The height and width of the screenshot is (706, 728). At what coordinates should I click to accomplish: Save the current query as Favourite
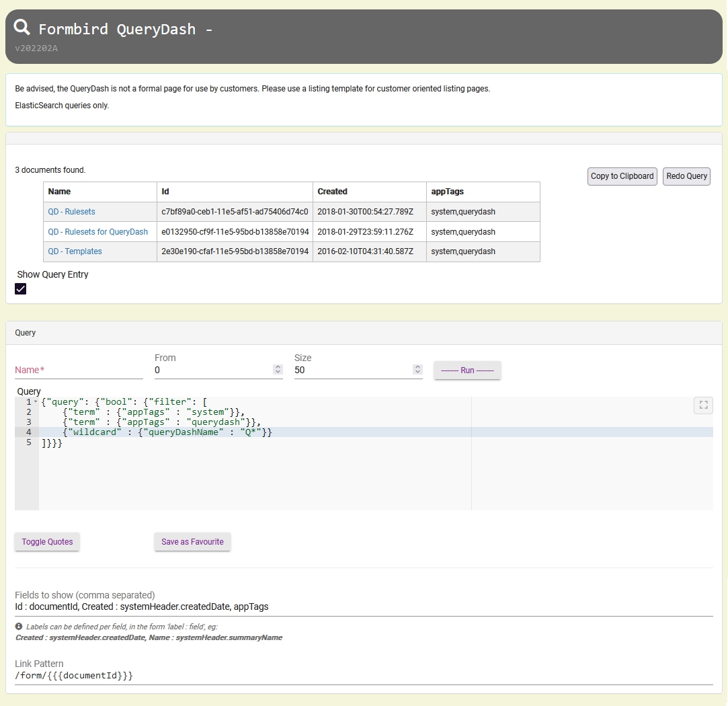pos(192,541)
